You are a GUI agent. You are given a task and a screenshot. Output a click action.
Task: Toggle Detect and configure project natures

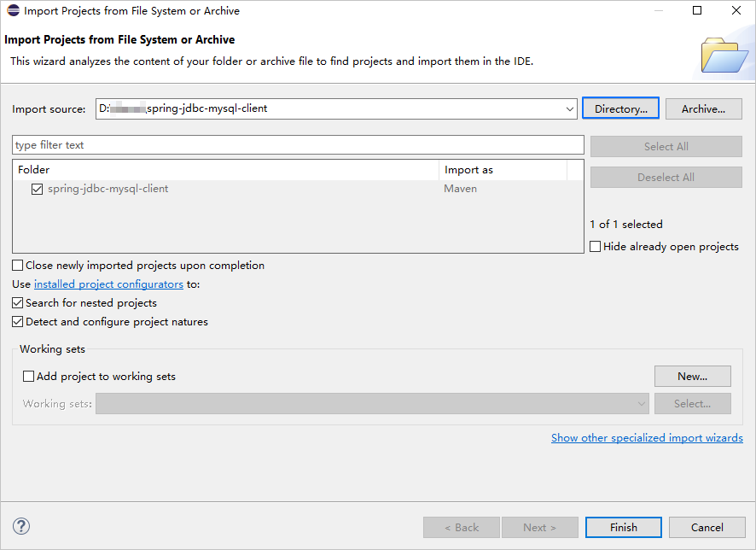(x=18, y=322)
